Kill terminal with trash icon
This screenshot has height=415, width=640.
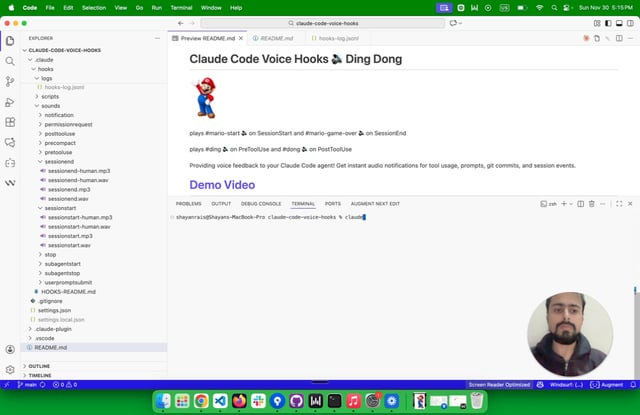point(591,204)
